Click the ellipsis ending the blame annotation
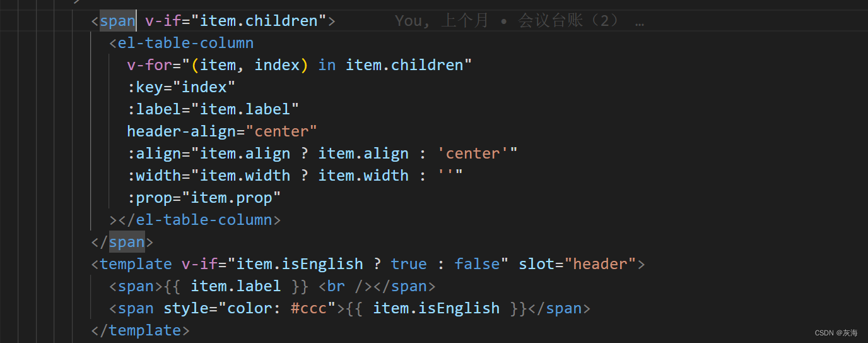Viewport: 868px width, 343px height. point(639,21)
